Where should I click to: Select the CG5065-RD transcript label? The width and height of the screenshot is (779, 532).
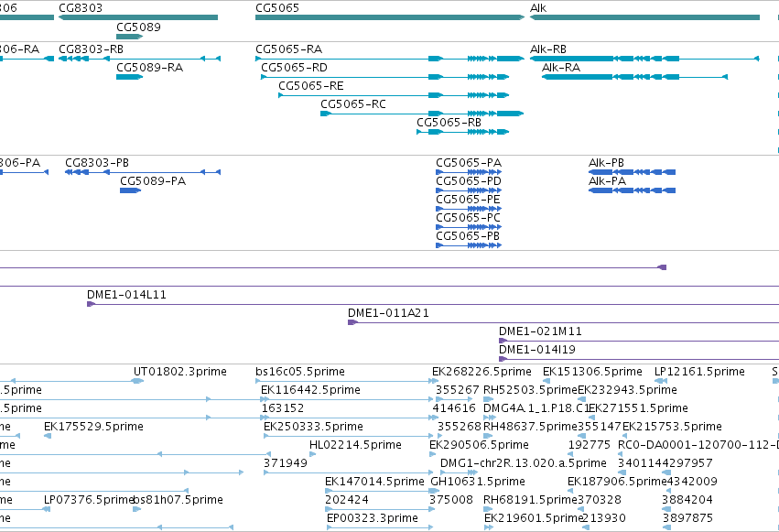pyautogui.click(x=294, y=68)
